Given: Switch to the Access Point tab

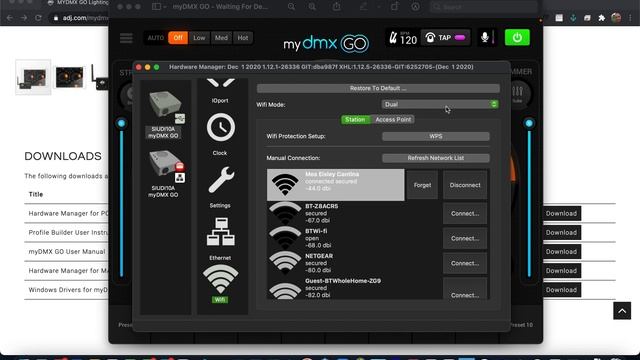Looking at the screenshot, I should (x=393, y=120).
